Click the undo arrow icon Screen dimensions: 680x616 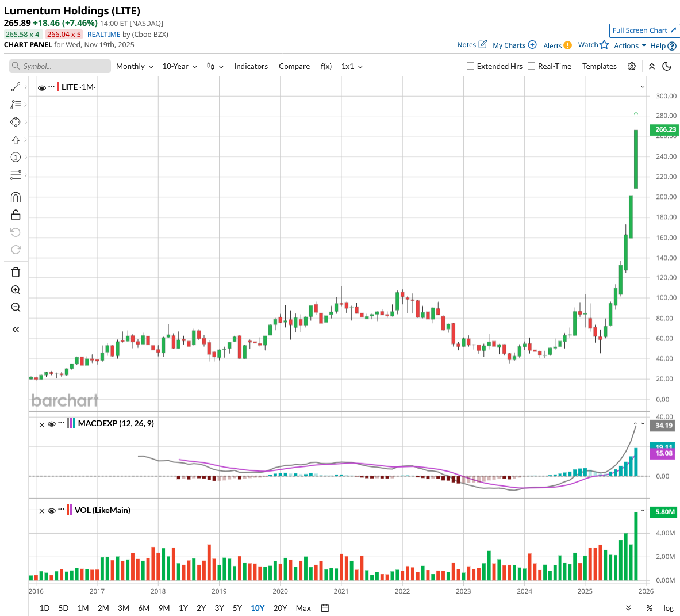(x=16, y=232)
